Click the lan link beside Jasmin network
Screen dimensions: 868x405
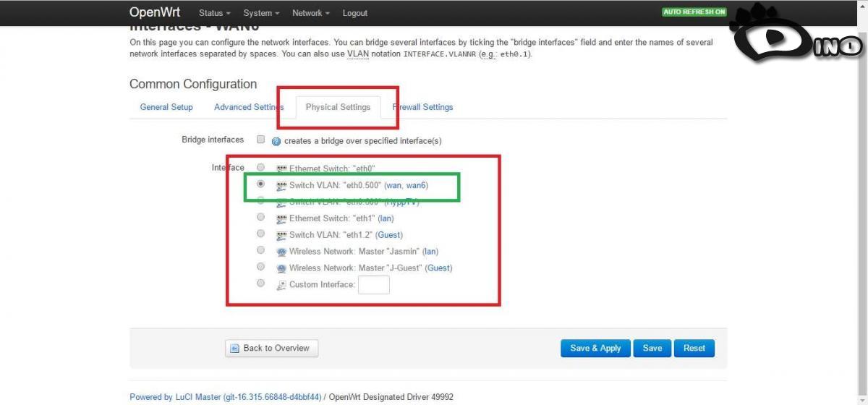(431, 252)
